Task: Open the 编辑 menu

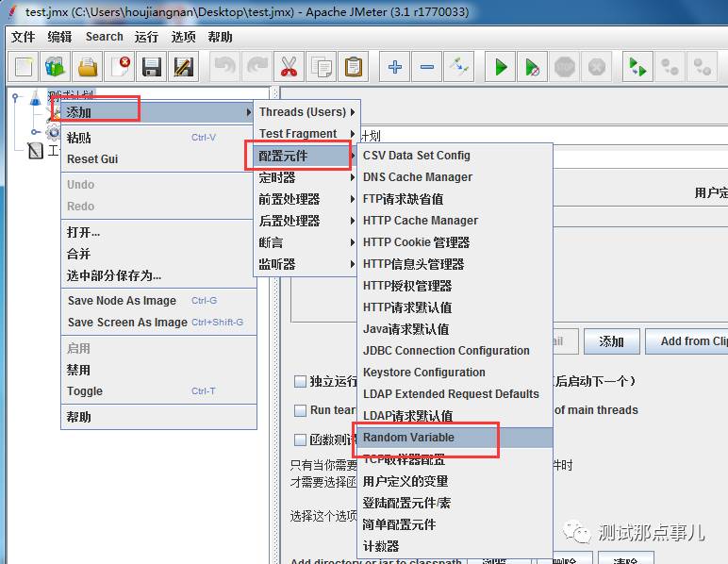Action: tap(60, 37)
